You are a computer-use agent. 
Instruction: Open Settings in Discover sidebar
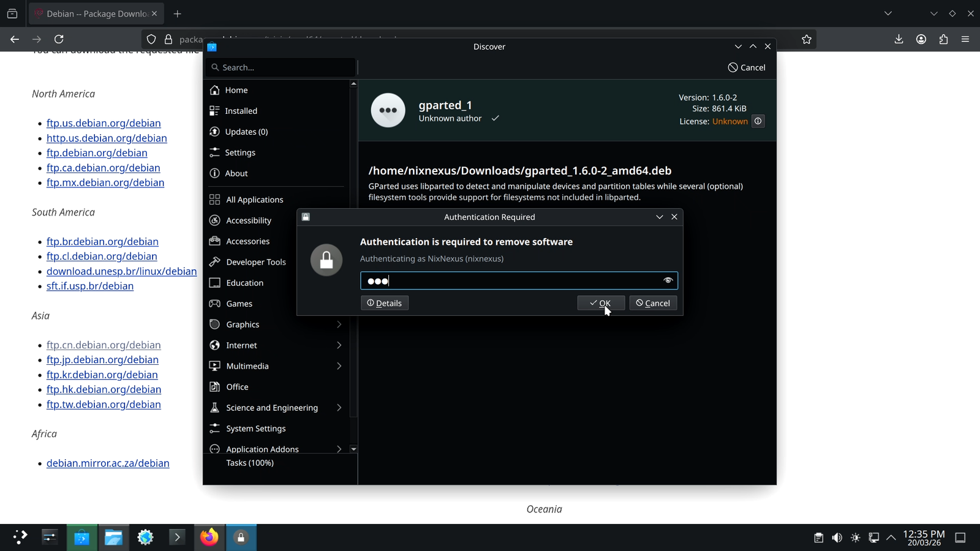276,152
